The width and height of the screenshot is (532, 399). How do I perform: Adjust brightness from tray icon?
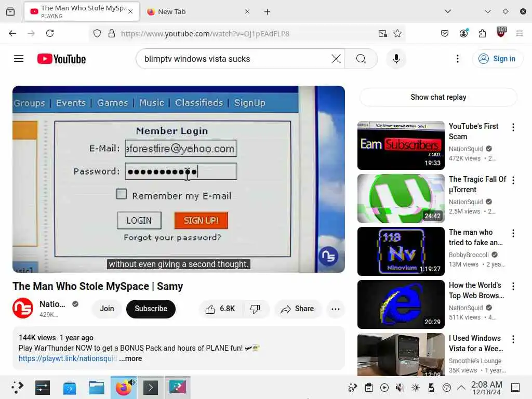(415, 388)
